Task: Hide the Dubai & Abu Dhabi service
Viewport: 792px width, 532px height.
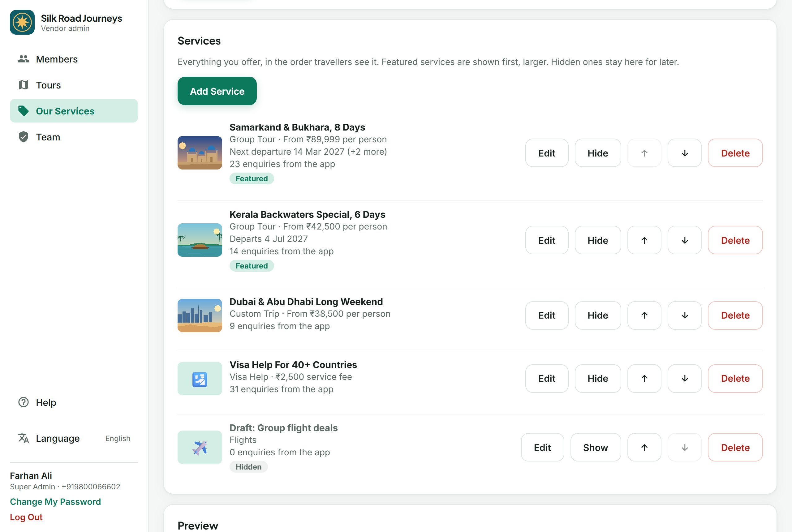Action: (x=598, y=315)
